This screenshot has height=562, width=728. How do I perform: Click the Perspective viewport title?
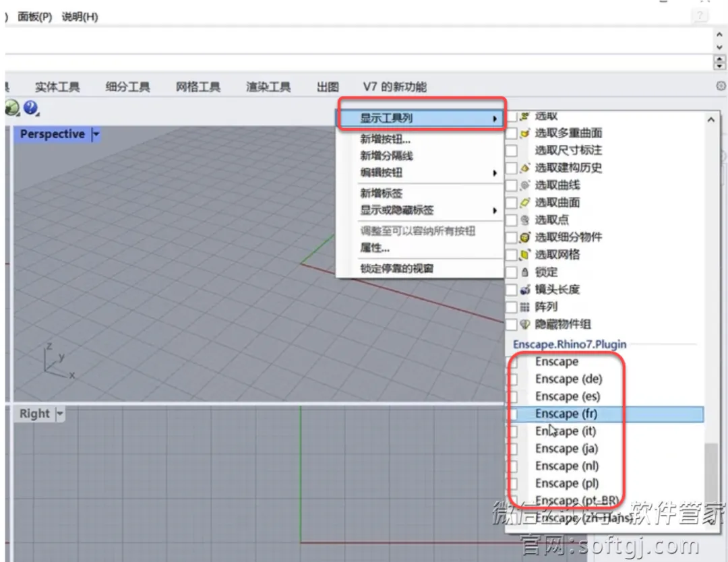pyautogui.click(x=53, y=134)
